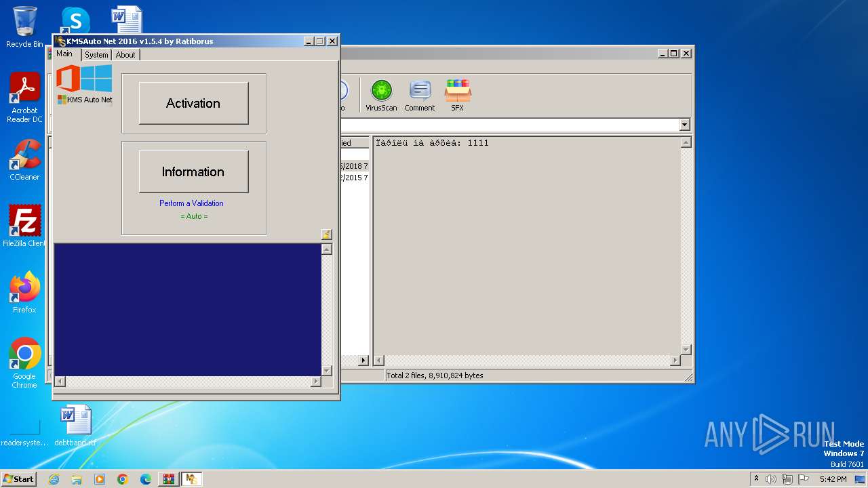The image size is (868, 488).
Task: Click down arrow of the KMSAuto log scrollbar
Action: coord(327,371)
